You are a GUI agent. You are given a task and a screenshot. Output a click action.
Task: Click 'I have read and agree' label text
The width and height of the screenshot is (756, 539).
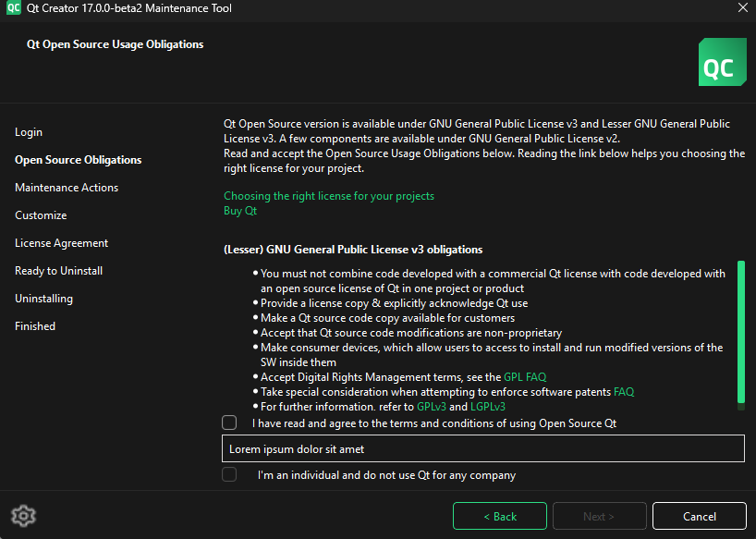click(434, 423)
